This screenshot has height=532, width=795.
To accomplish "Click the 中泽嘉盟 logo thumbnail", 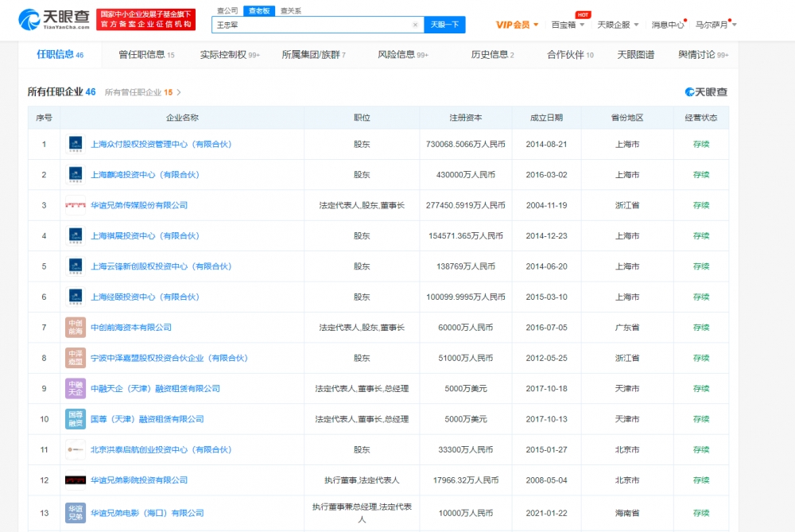I will coord(76,358).
